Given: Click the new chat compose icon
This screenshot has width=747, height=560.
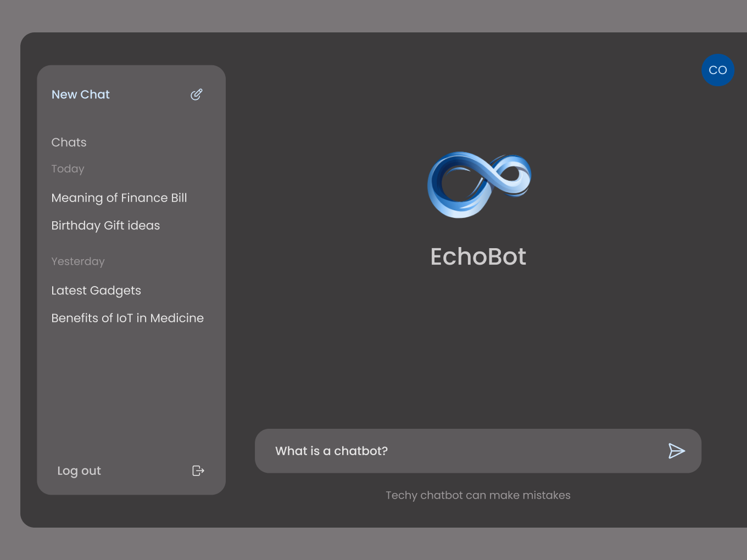Looking at the screenshot, I should point(197,94).
